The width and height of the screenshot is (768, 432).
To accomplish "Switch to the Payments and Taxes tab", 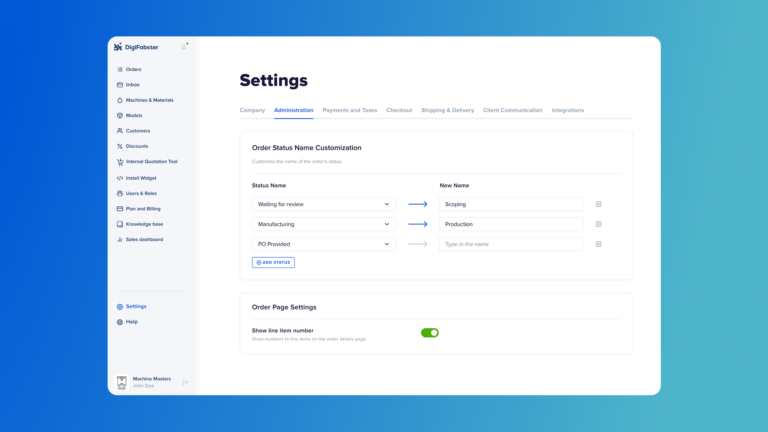I will (x=349, y=110).
